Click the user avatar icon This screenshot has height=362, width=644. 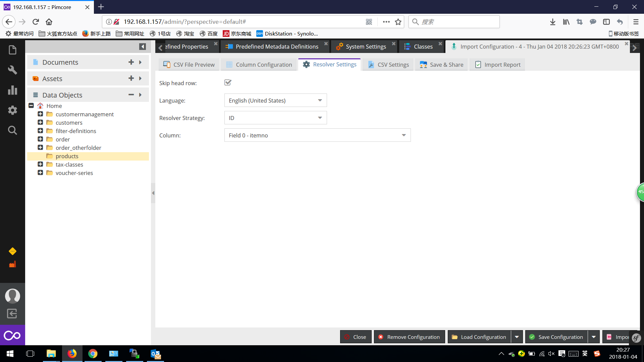pyautogui.click(x=12, y=296)
